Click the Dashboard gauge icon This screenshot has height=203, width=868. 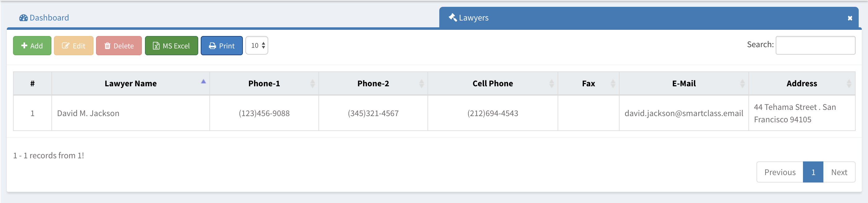pyautogui.click(x=23, y=18)
